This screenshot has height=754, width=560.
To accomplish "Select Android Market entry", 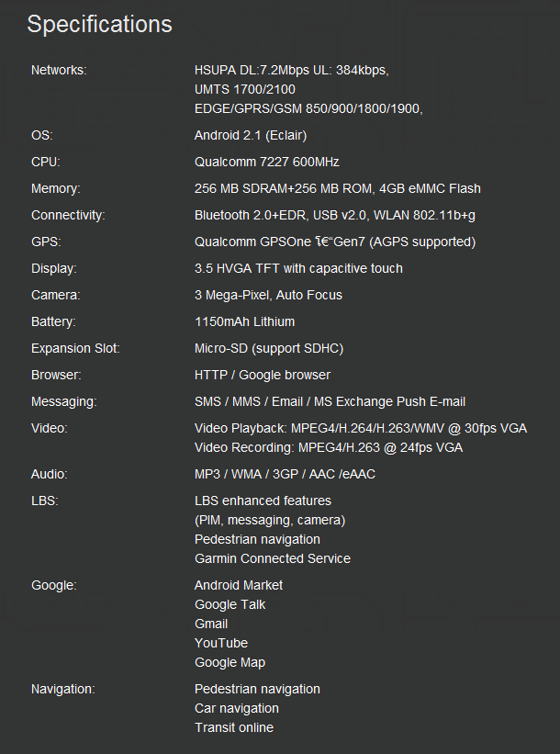I will (x=239, y=585).
